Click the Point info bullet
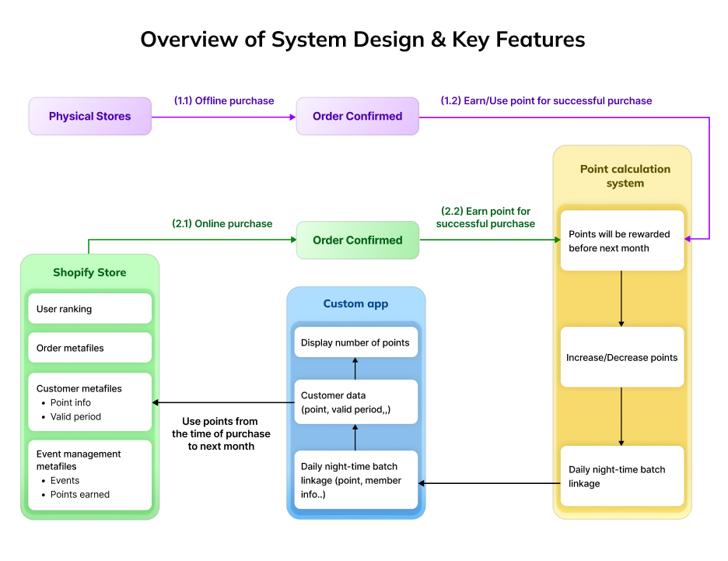 coord(70,402)
